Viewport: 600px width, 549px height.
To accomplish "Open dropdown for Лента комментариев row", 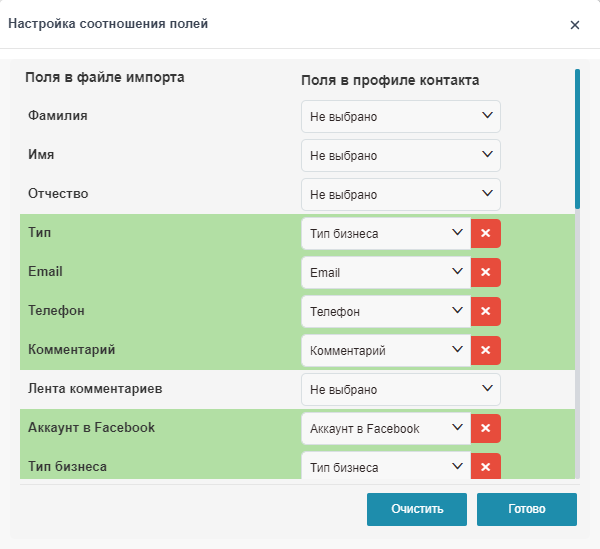I will point(400,389).
